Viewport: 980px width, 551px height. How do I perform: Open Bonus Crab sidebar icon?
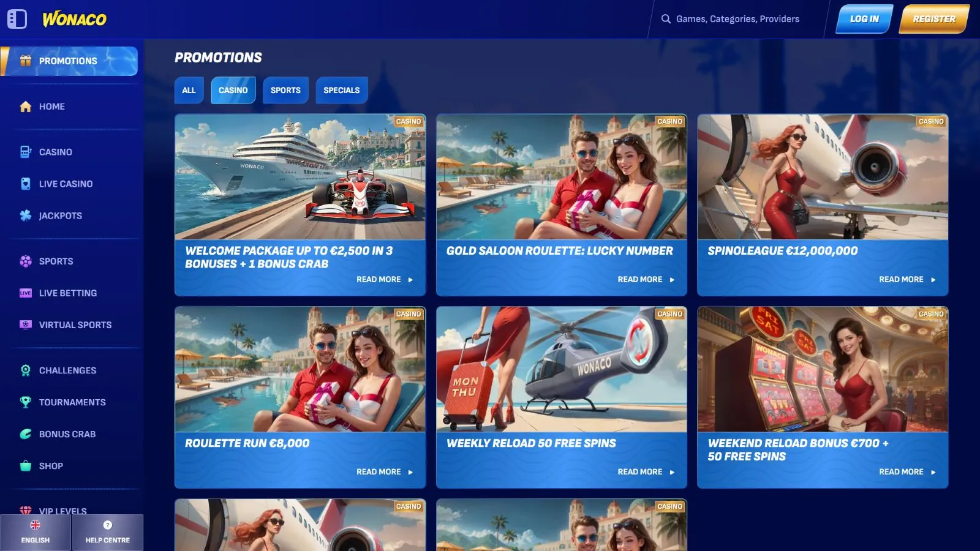click(x=26, y=434)
